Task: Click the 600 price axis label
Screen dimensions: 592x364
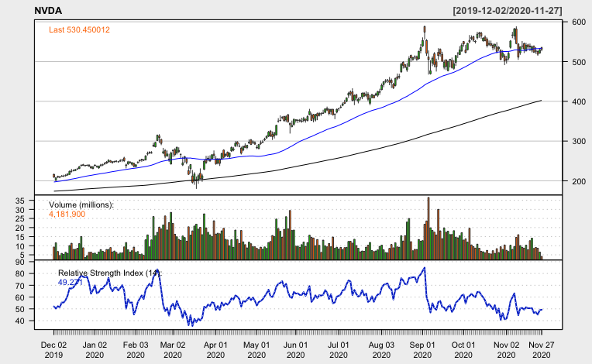Action: pyautogui.click(x=579, y=22)
